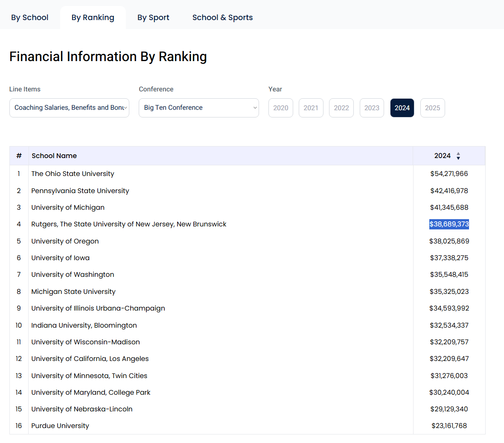This screenshot has width=504, height=443.
Task: Click University of California, Los Angeles
Action: pyautogui.click(x=90, y=359)
